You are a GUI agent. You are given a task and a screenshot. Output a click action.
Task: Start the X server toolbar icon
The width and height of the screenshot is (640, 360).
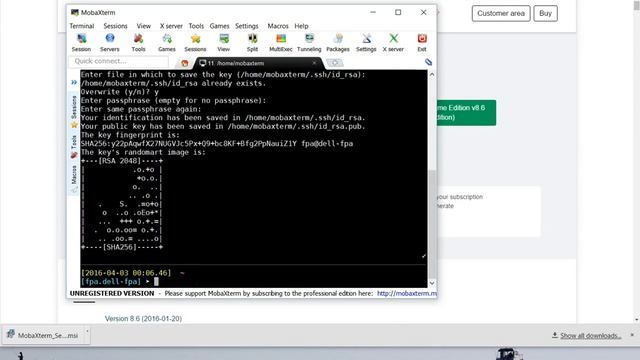(393, 42)
